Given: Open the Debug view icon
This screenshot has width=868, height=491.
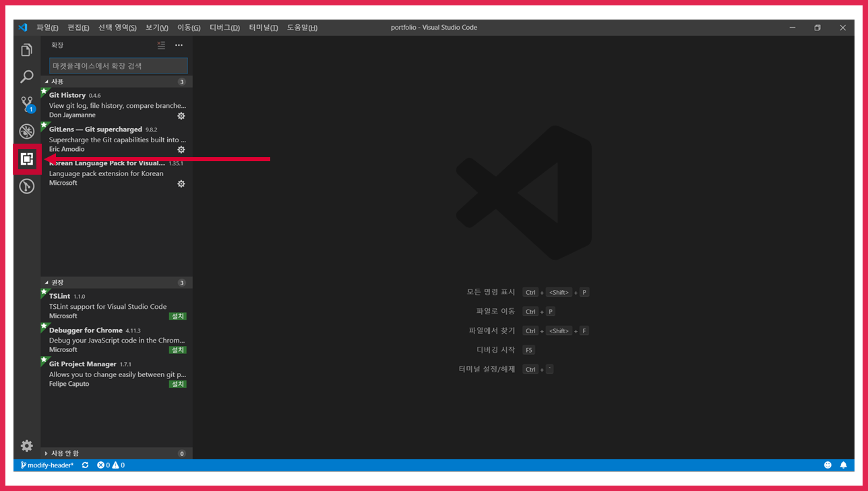Looking at the screenshot, I should (27, 132).
